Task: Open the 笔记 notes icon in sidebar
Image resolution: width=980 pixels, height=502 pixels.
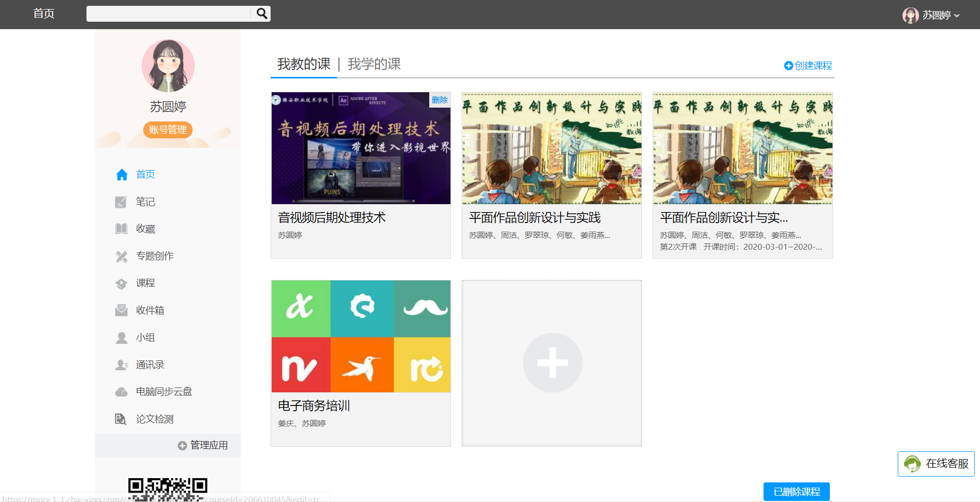Action: (122, 202)
